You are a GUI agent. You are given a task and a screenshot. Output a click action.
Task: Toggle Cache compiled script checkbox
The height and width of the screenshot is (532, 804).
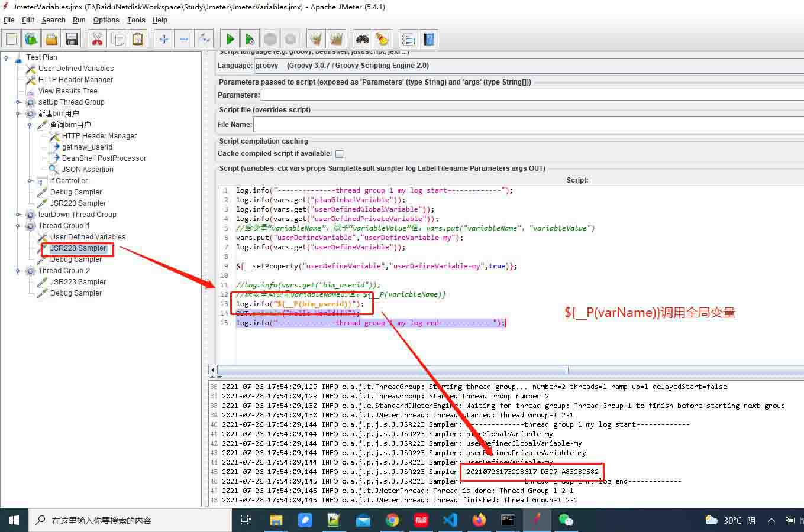tap(340, 154)
